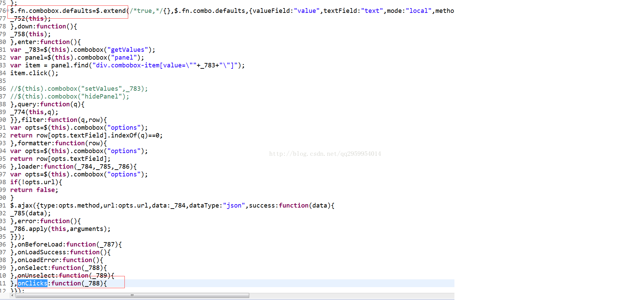Click the "$.ajax({type:opts.method" text

point(55,206)
